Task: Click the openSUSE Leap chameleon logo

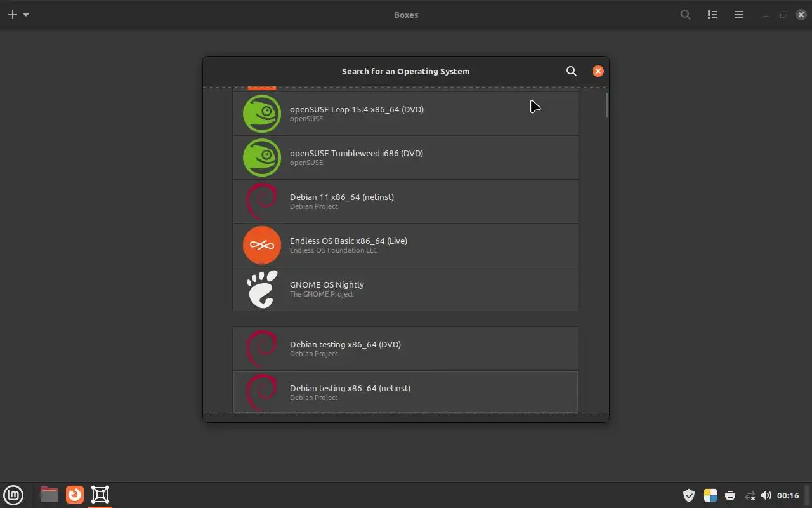Action: pos(262,114)
